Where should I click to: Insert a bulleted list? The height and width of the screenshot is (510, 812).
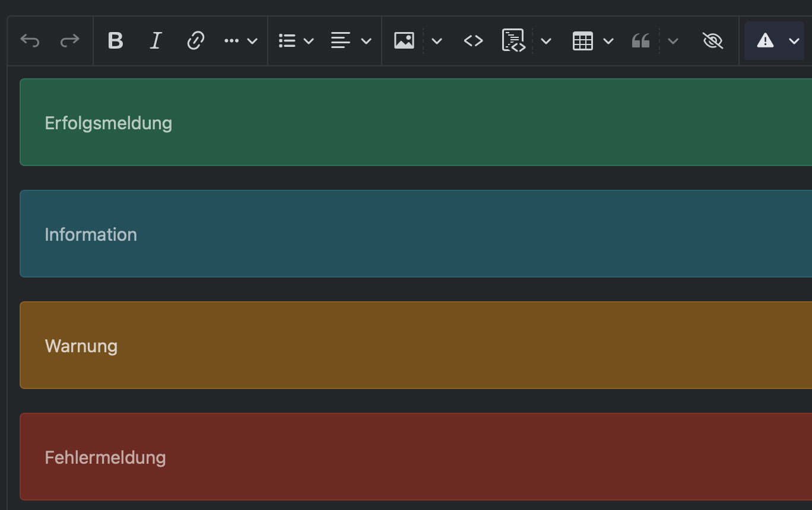(287, 41)
